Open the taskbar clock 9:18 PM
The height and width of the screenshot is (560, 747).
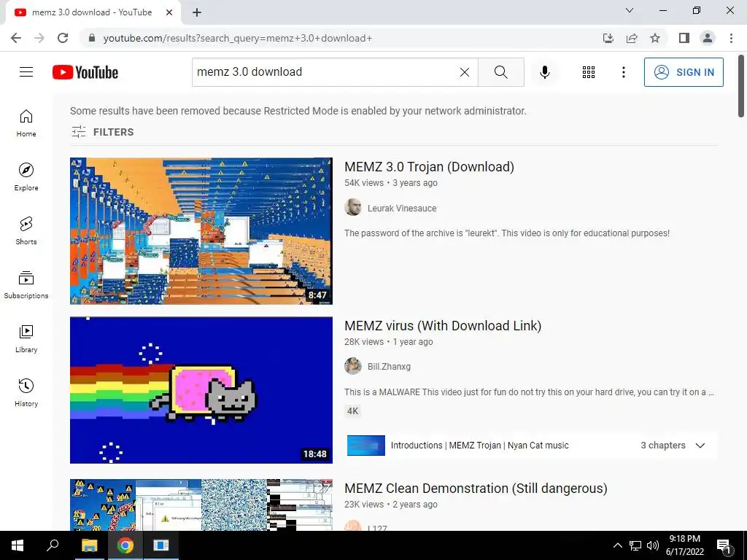coord(684,545)
